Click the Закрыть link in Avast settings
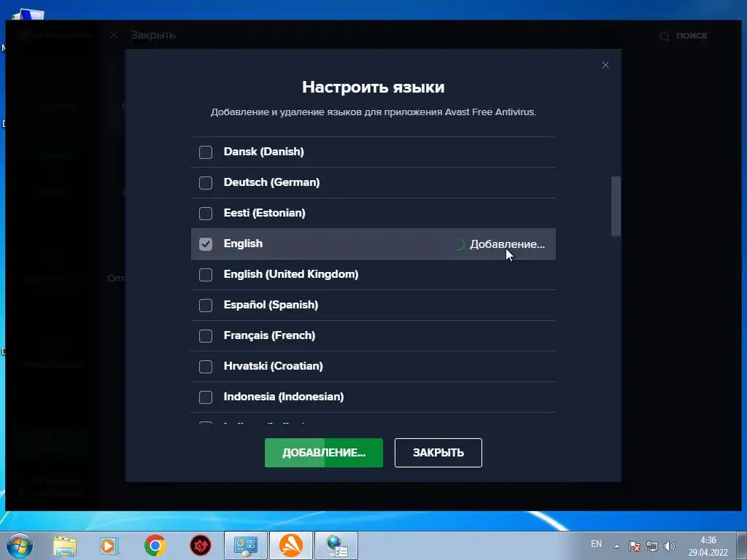Image resolution: width=747 pixels, height=560 pixels. tap(153, 35)
